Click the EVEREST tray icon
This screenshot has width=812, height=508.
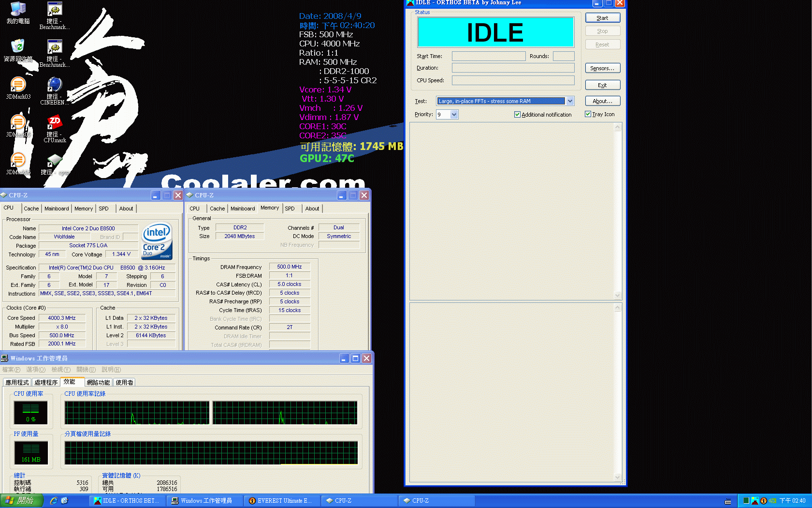click(763, 501)
